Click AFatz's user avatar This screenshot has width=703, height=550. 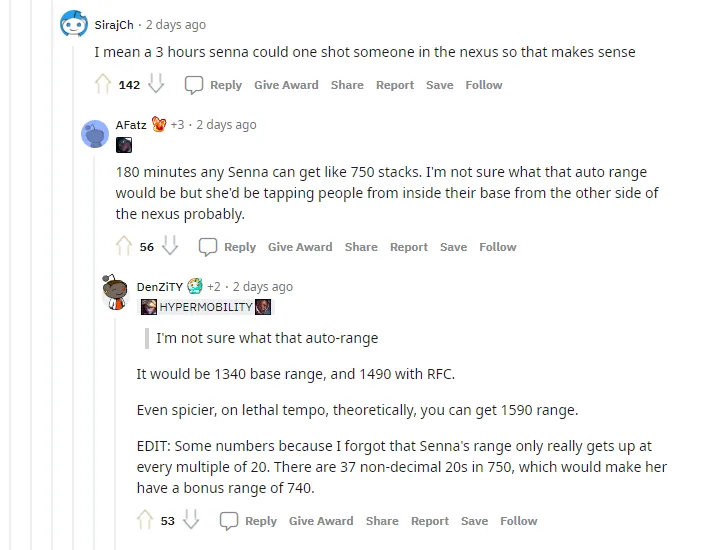pos(95,134)
